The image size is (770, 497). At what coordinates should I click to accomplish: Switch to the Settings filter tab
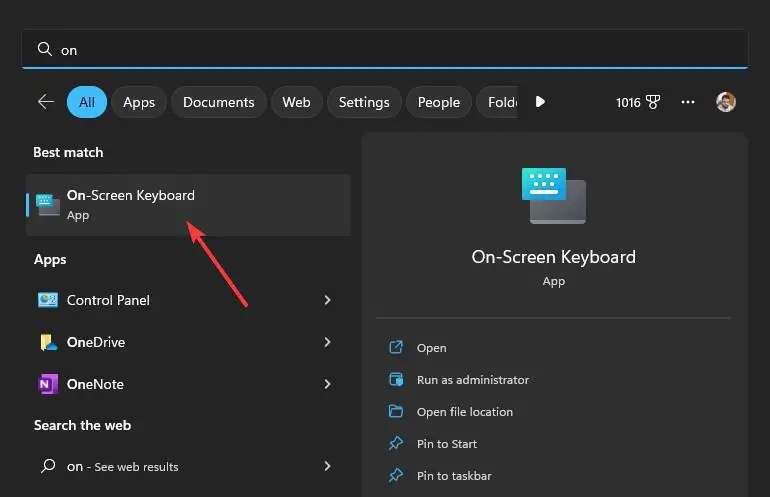pyautogui.click(x=364, y=102)
